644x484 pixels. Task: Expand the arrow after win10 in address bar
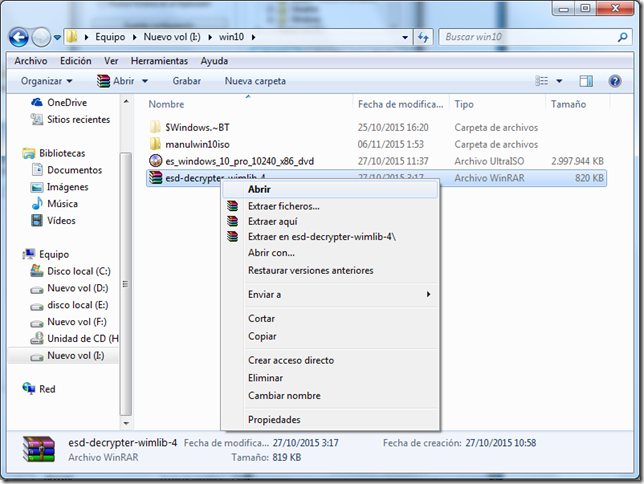tap(253, 37)
